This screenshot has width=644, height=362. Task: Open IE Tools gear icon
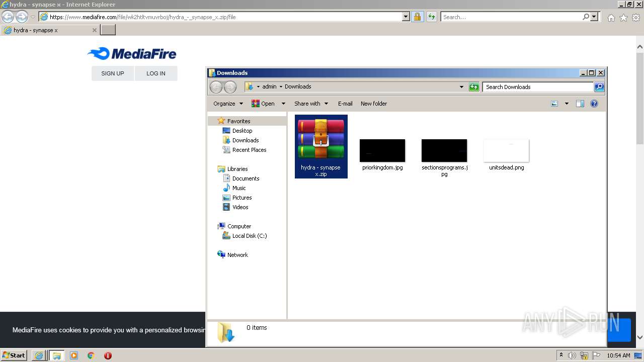pos(636,18)
